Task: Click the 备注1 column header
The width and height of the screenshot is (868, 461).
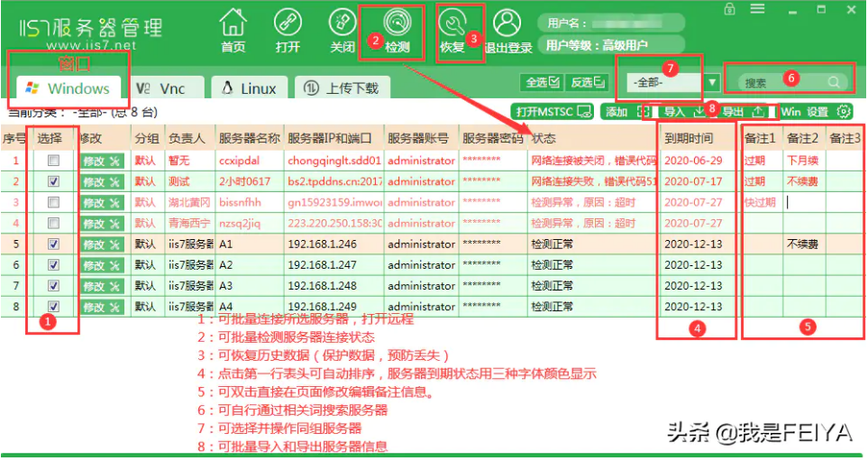Action: (x=762, y=139)
